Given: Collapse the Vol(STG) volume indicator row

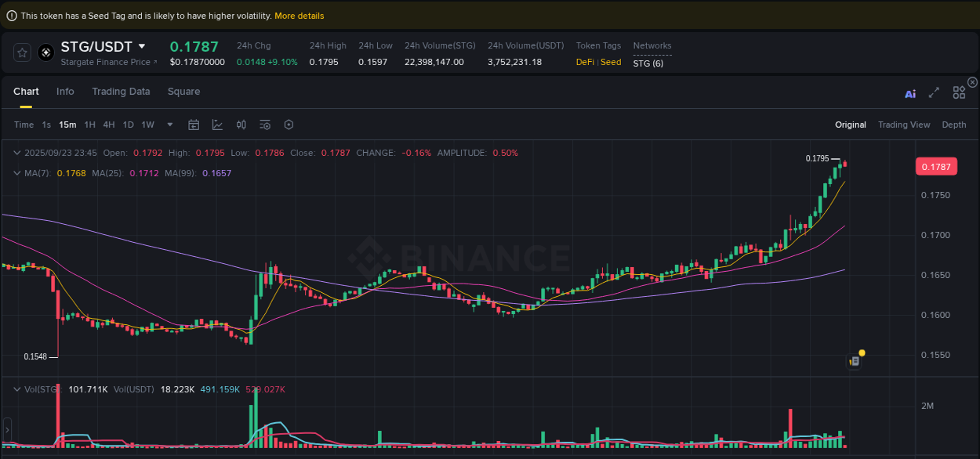Looking at the screenshot, I should [17, 389].
